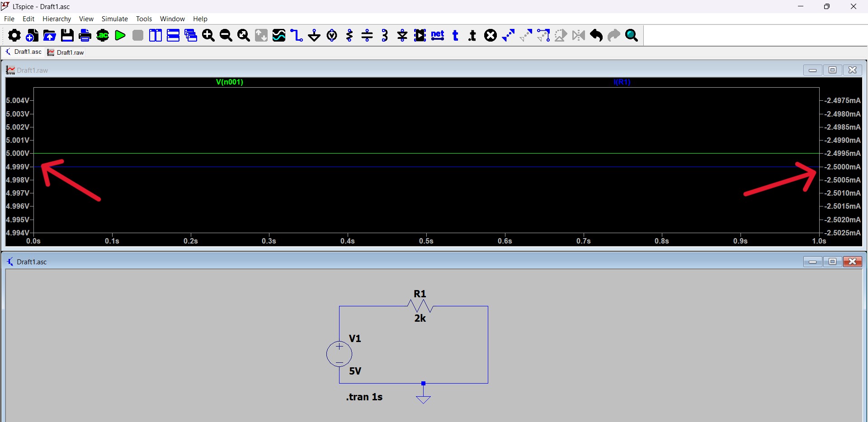Open the Hierarchy menu
The image size is (868, 422).
pyautogui.click(x=57, y=19)
